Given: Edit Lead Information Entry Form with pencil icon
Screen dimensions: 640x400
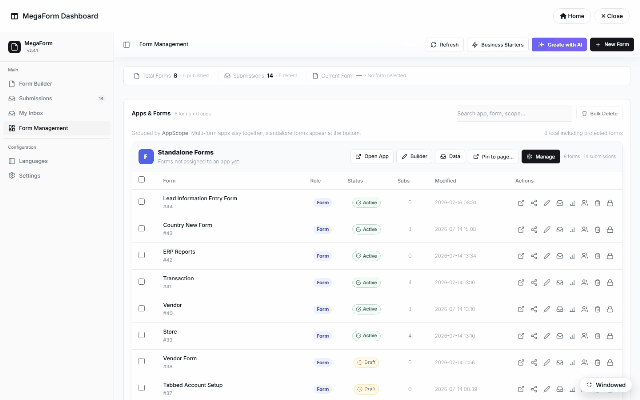Looking at the screenshot, I should [x=547, y=203].
